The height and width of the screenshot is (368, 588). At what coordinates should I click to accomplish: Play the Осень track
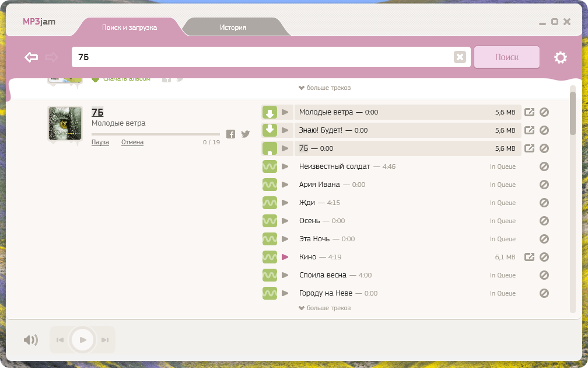[x=285, y=221]
